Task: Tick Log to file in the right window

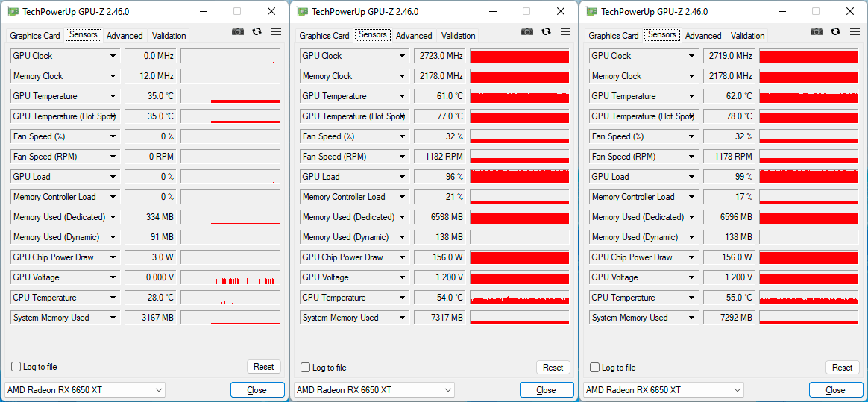Action: pyautogui.click(x=595, y=367)
